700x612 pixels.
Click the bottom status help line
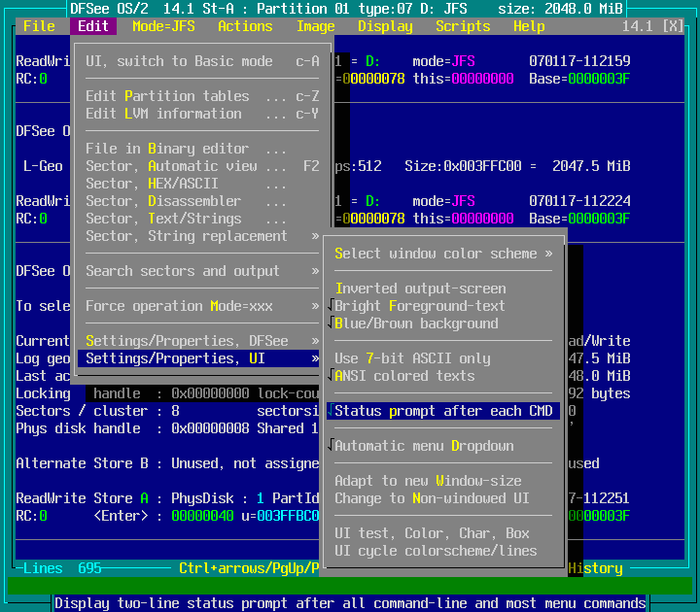tap(350, 603)
